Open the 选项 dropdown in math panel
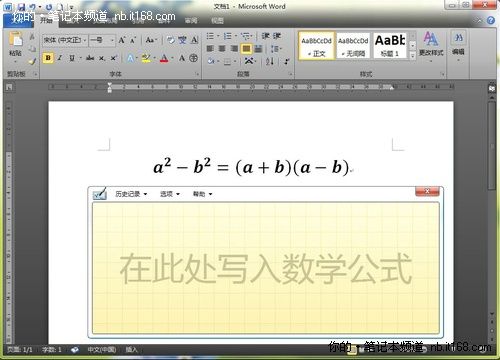 pos(170,194)
